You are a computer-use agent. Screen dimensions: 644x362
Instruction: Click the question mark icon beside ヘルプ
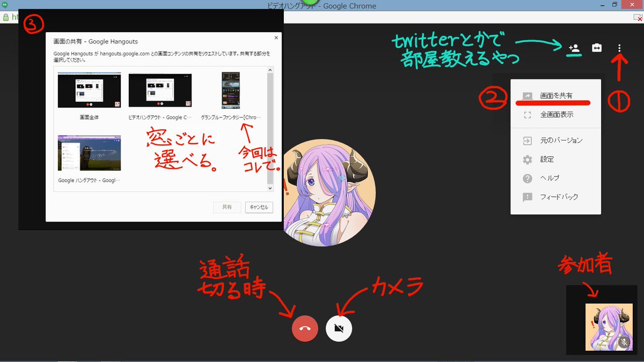click(528, 178)
